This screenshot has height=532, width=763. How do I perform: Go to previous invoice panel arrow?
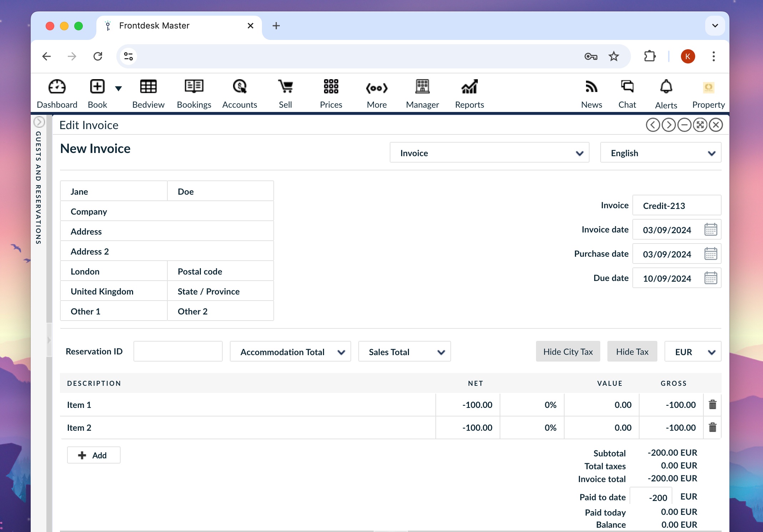tap(653, 125)
